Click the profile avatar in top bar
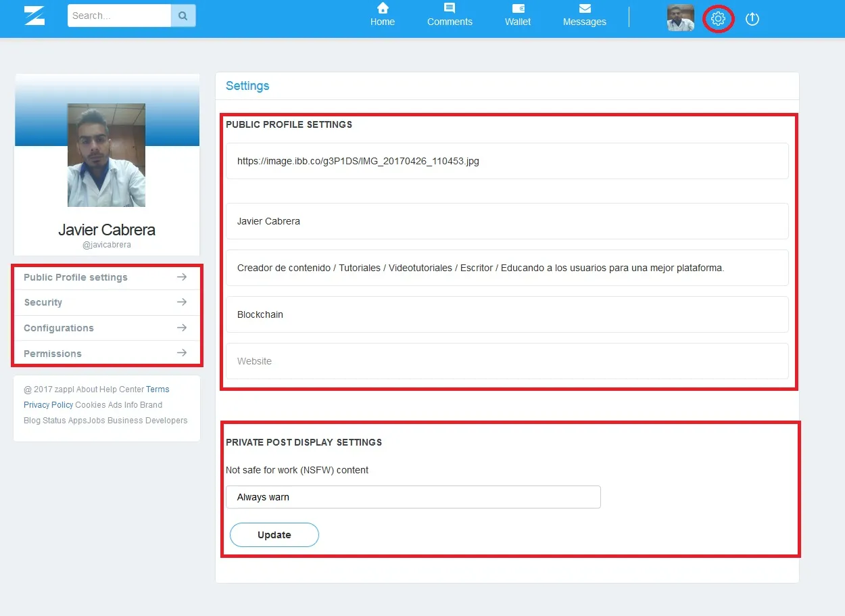Screen dimensions: 845x616 (x=681, y=18)
